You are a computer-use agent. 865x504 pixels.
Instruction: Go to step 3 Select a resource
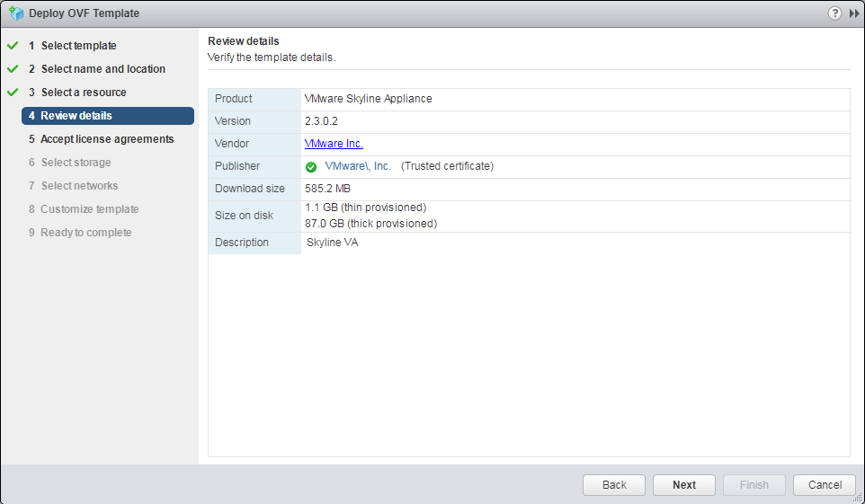tap(77, 93)
